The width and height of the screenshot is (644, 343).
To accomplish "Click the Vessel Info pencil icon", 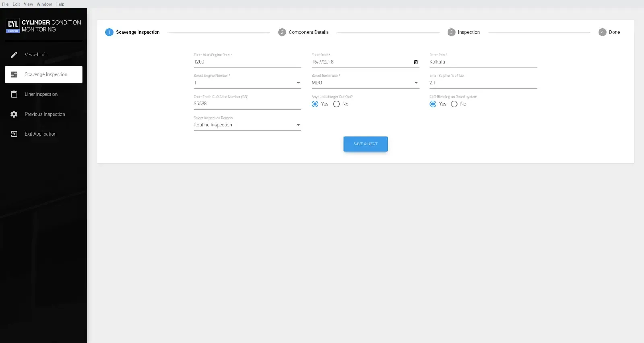I will coord(14,55).
